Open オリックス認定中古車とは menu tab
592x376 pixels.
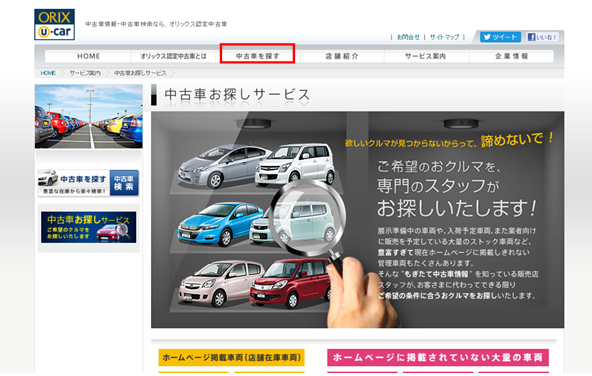(x=173, y=56)
